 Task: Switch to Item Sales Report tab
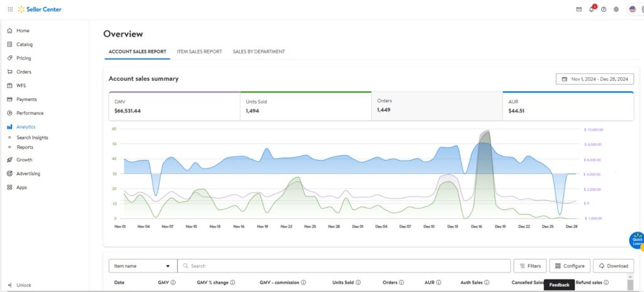pos(199,51)
